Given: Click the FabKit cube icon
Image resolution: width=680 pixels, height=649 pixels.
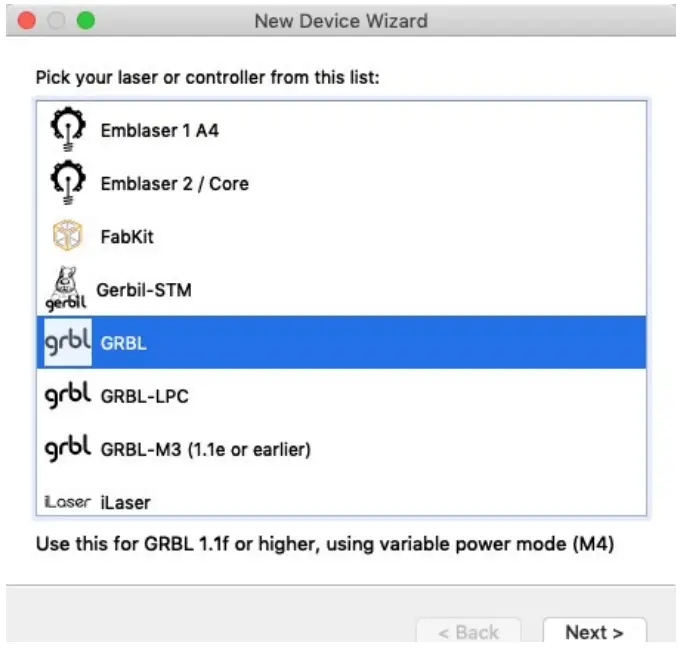Looking at the screenshot, I should pyautogui.click(x=68, y=235).
